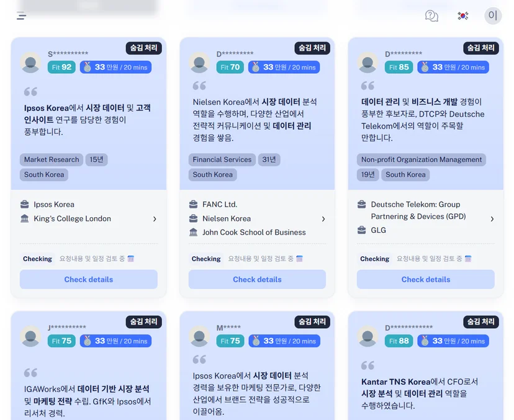
Task: Select the avatar on the Fit 88 card
Action: [367, 336]
